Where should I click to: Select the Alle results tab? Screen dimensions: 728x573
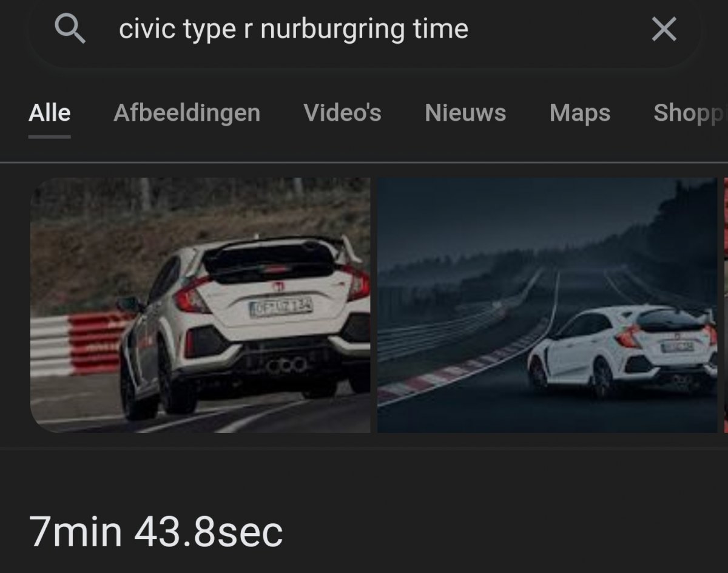50,113
